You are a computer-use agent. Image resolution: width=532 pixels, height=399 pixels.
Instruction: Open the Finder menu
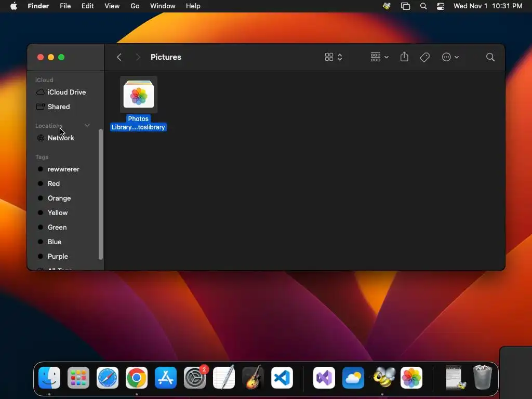(38, 6)
